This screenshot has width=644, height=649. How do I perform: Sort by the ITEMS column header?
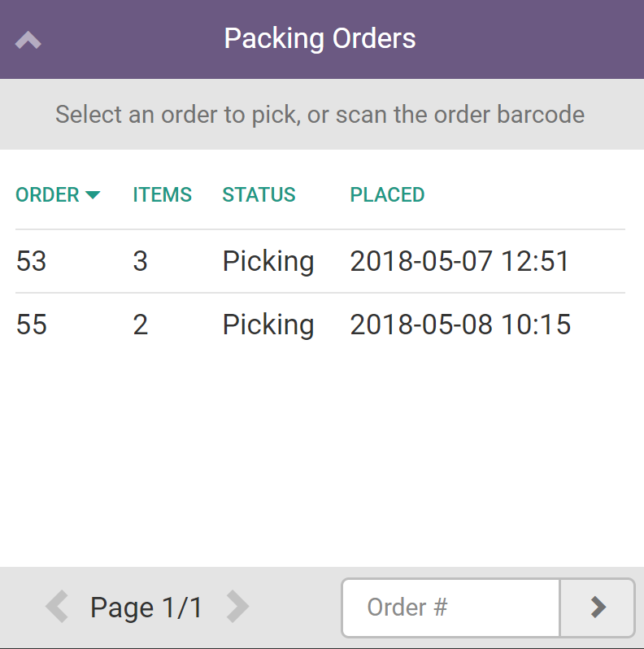coord(163,195)
